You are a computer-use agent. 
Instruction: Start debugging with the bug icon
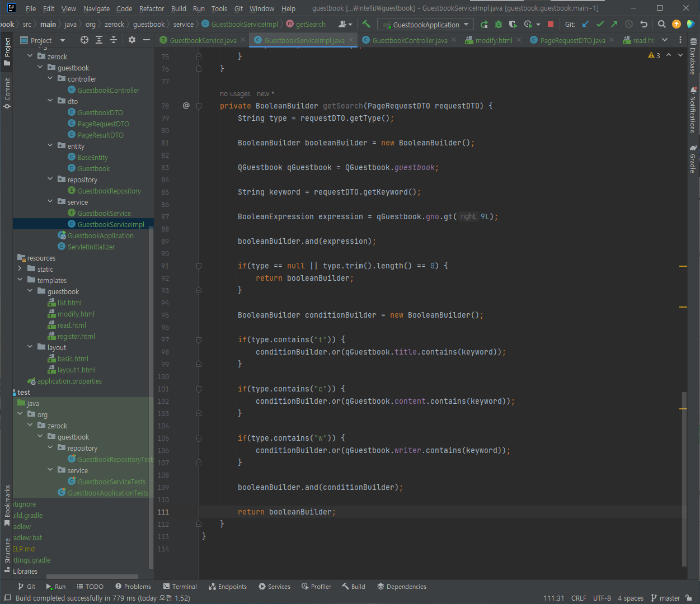499,24
